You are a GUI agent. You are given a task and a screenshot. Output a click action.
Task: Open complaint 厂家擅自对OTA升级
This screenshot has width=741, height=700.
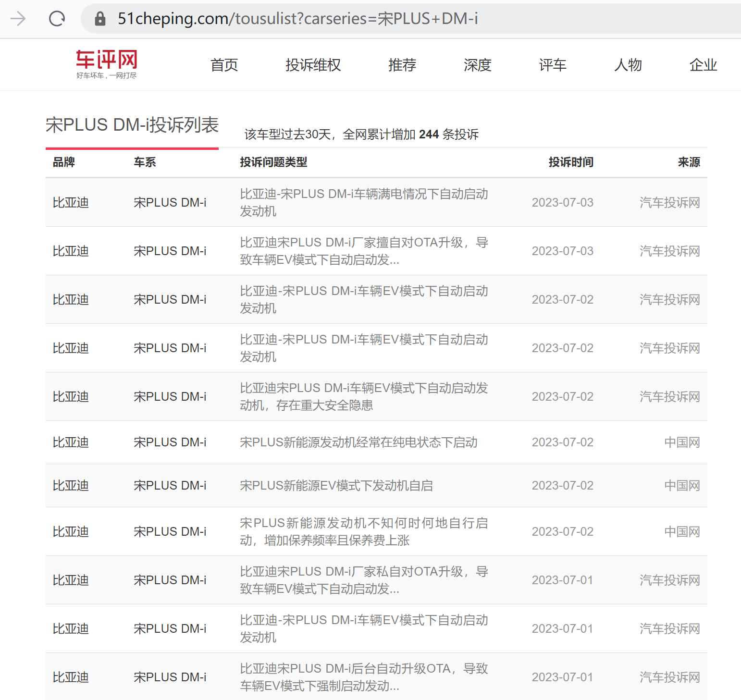[364, 251]
